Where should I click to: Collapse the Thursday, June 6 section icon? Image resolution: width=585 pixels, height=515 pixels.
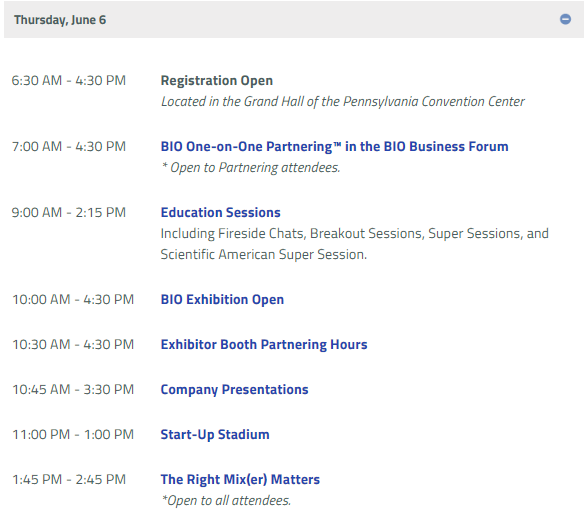tap(565, 19)
